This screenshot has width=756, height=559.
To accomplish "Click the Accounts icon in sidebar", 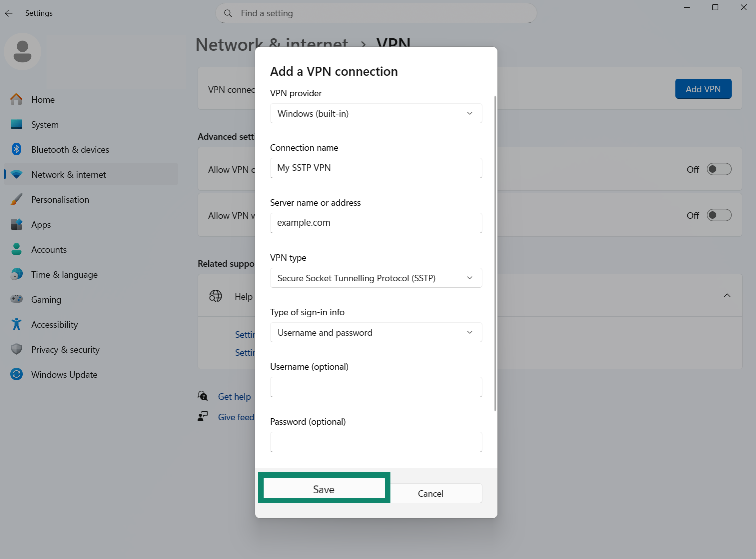I will pos(16,249).
